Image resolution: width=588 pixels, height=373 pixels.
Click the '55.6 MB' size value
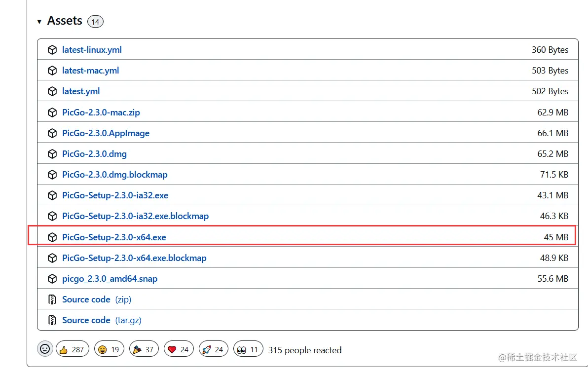(x=553, y=279)
